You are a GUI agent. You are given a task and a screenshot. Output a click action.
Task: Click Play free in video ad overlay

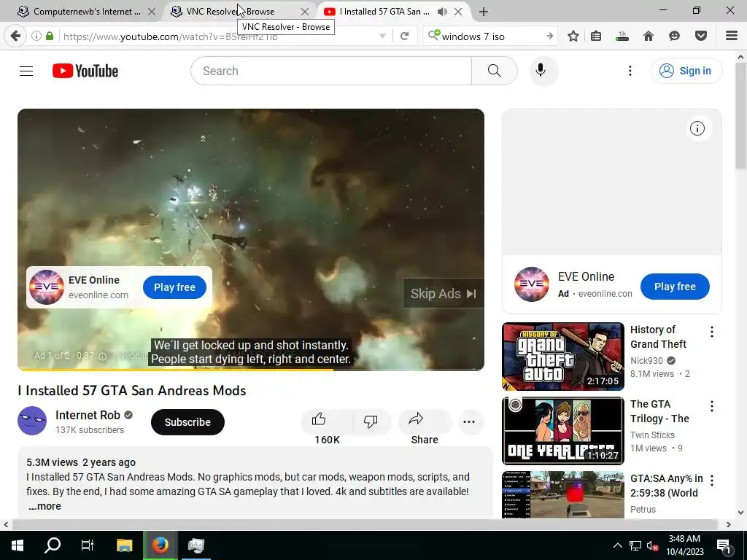click(174, 287)
